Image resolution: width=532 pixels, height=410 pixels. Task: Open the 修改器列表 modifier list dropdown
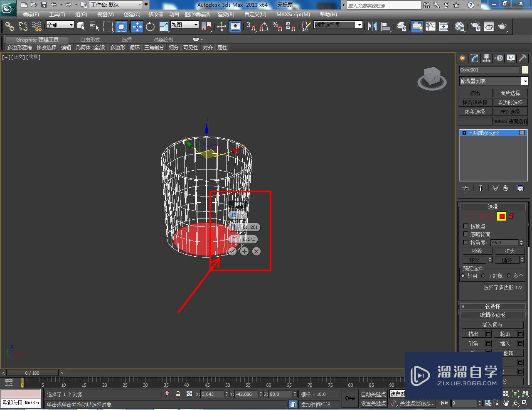pos(493,81)
